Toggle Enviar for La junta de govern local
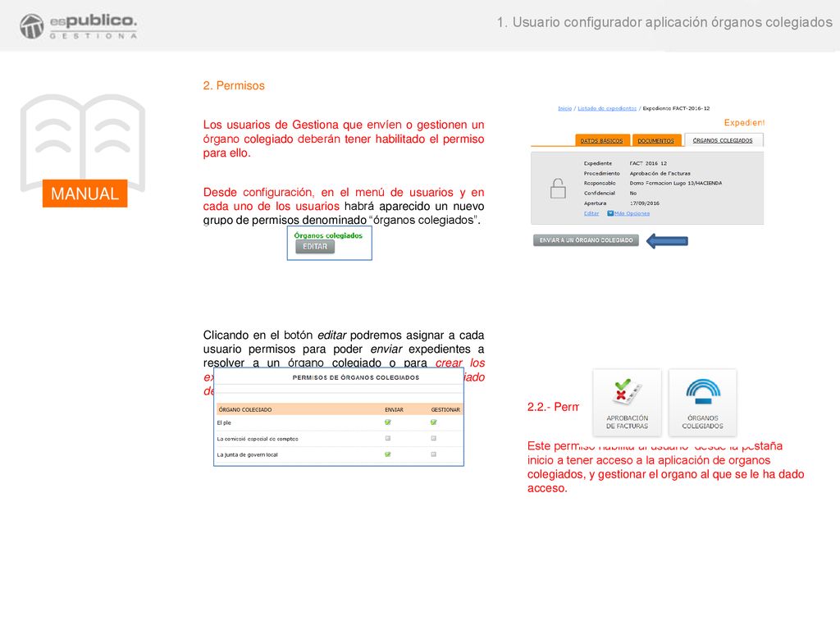 tap(388, 454)
